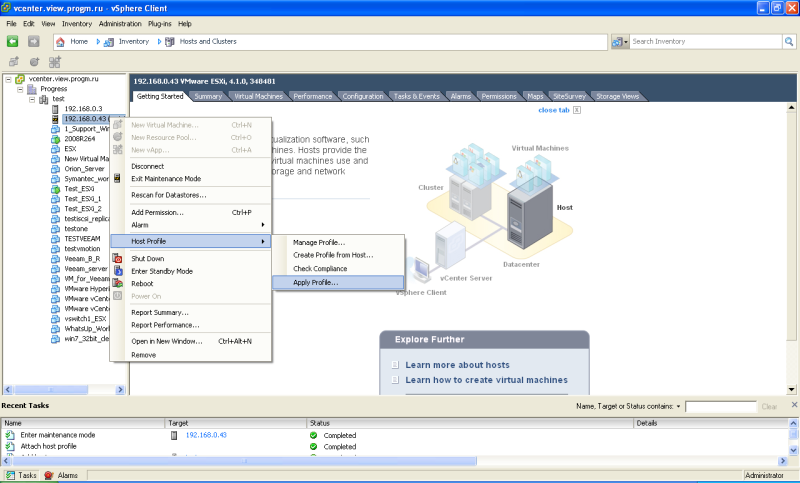Screen dimensions: 800x483
Task: Switch to the Configuration tab
Action: coord(363,96)
